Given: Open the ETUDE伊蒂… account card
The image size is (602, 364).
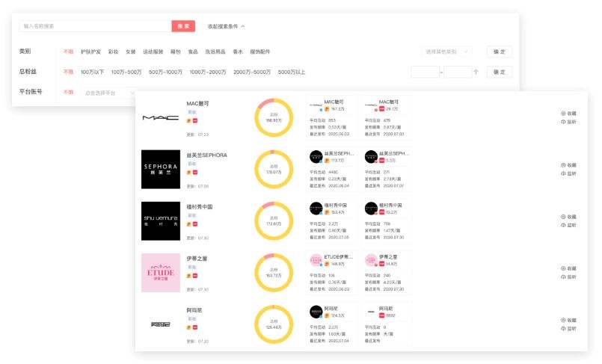Looking at the screenshot, I should tap(331, 273).
